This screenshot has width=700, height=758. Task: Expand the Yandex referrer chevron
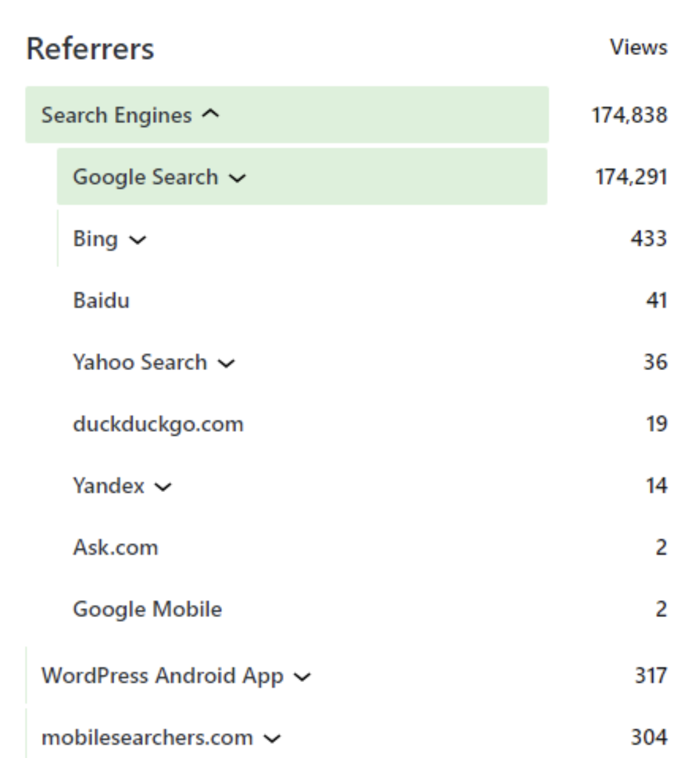pos(163,487)
